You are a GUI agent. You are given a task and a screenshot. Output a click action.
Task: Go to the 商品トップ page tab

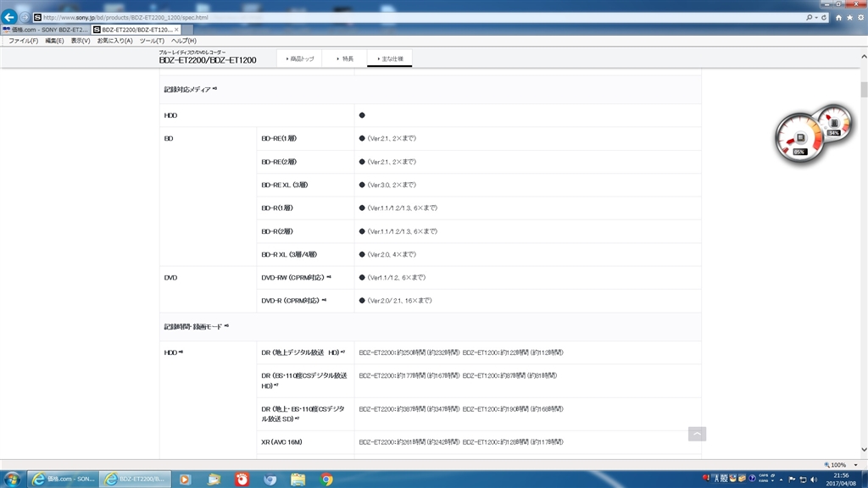point(299,58)
